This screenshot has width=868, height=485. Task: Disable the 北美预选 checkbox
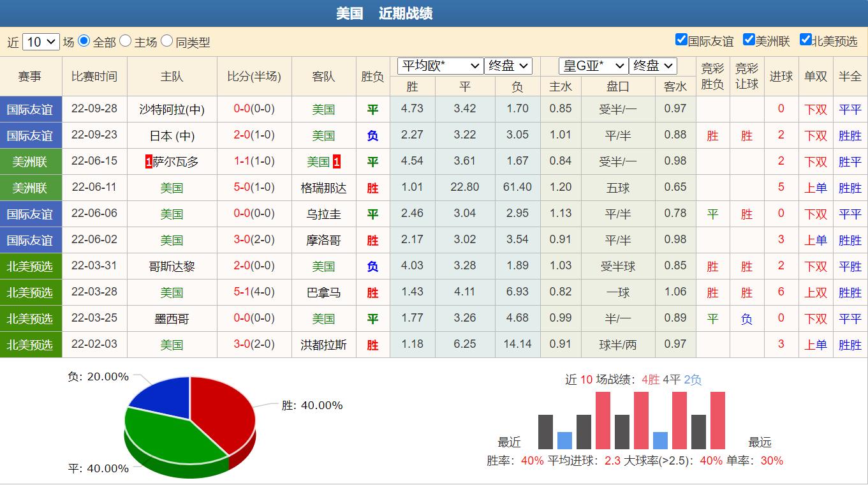(x=805, y=40)
